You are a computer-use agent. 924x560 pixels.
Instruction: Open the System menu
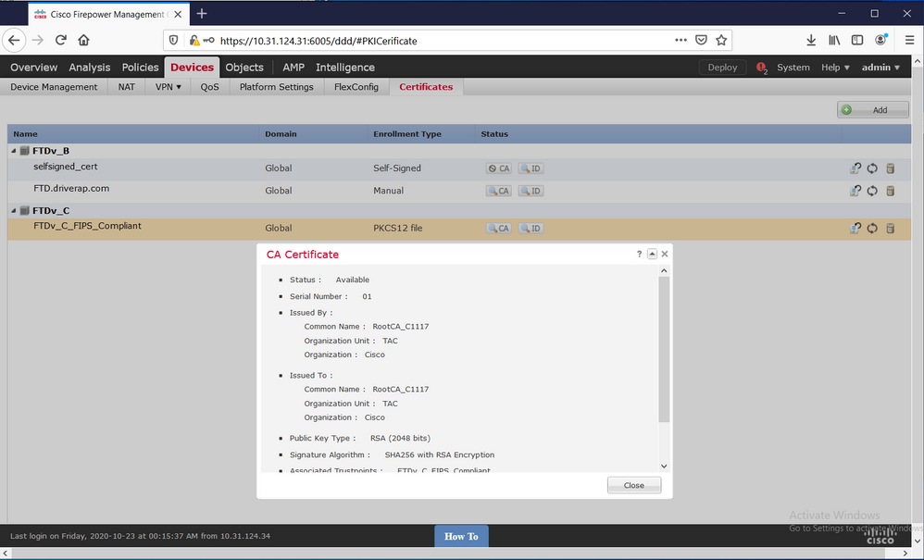point(793,68)
